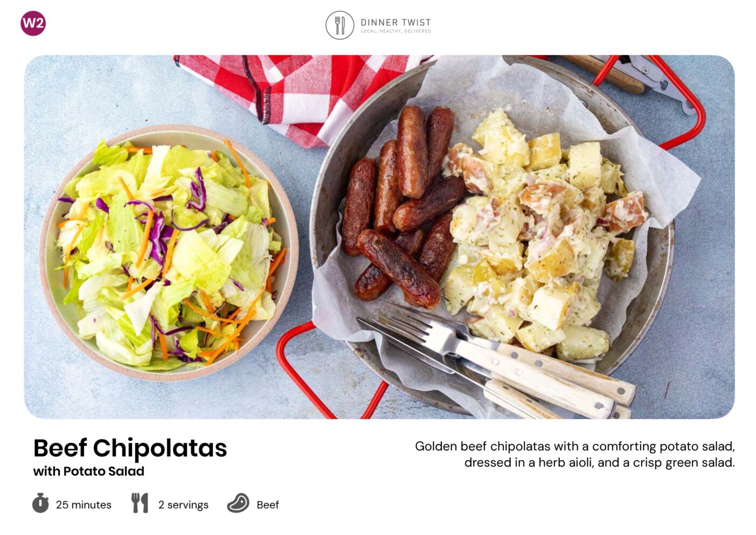This screenshot has height=535, width=756.
Task: Click the '25 minutes' cook time label
Action: click(x=84, y=505)
